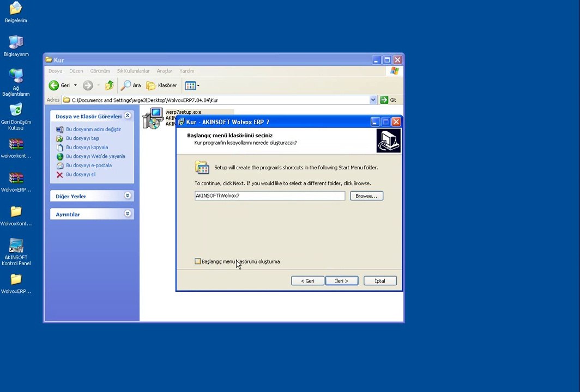
Task: Open views icon in Explorer toolbar
Action: [x=190, y=85]
